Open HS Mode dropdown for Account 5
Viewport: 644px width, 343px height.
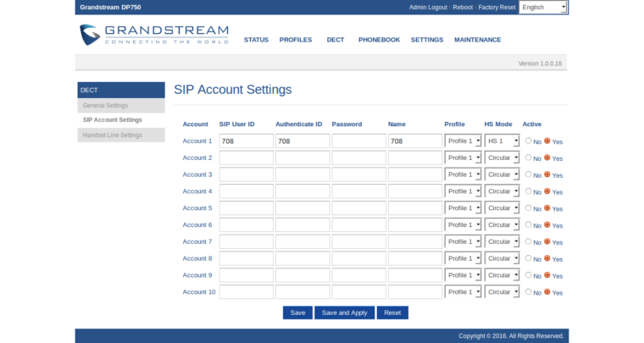coord(502,208)
